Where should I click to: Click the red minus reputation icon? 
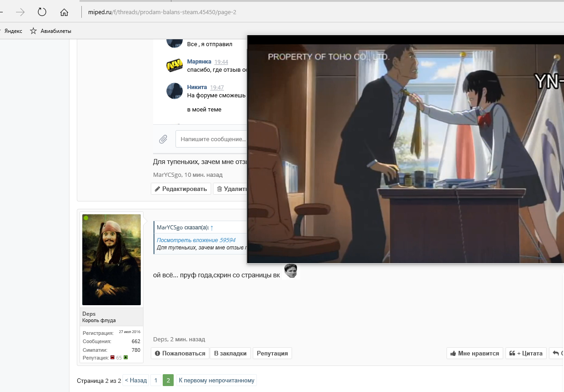pos(112,357)
